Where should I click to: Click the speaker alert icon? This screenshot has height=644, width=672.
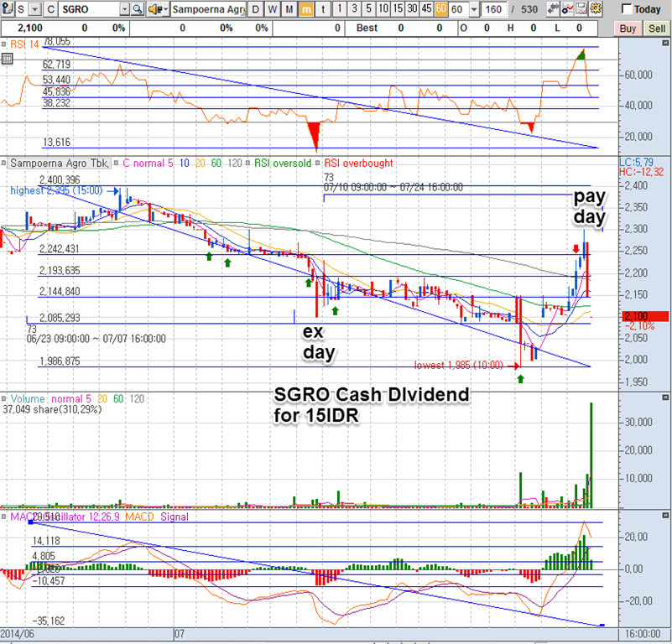click(x=154, y=9)
